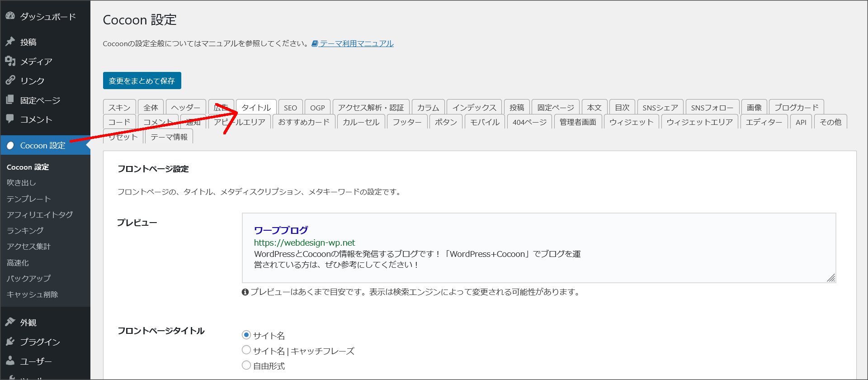Open the フッター tab
Screen dimensions: 868x380
[407, 122]
